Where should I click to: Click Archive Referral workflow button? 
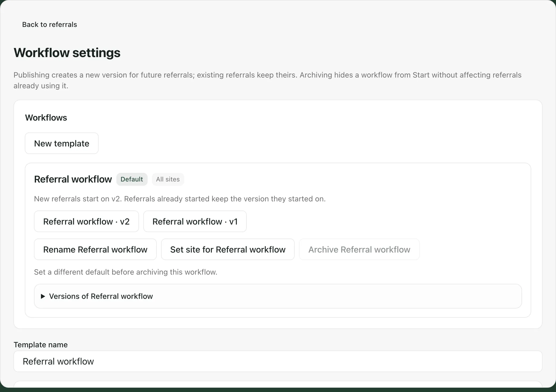359,249
